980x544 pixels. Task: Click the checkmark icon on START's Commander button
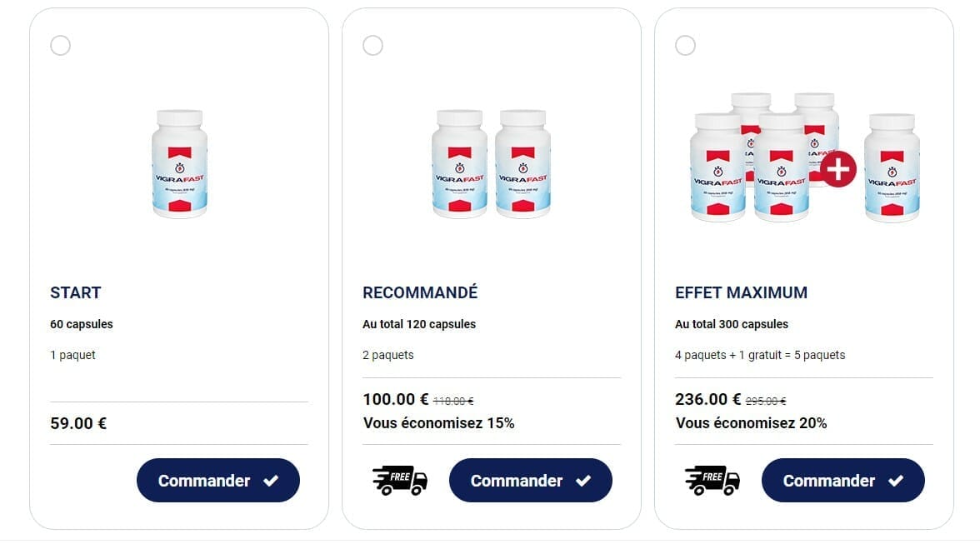coord(271,481)
